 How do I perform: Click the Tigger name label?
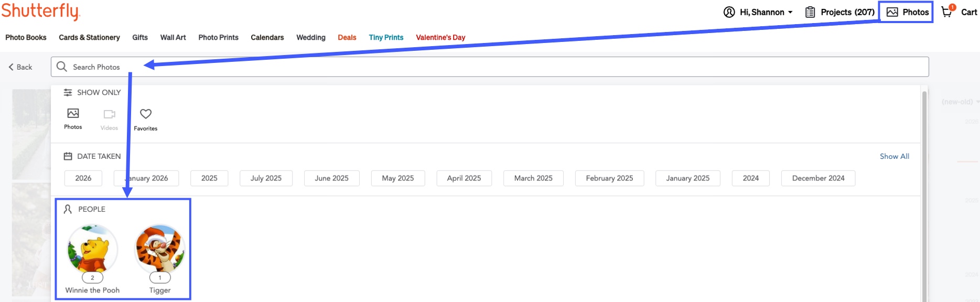(x=160, y=290)
